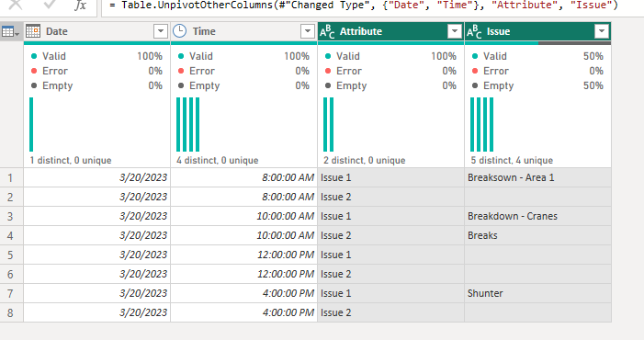Click empty Issue cell in row 2
Image resolution: width=644 pixels, height=340 pixels.
point(538,197)
